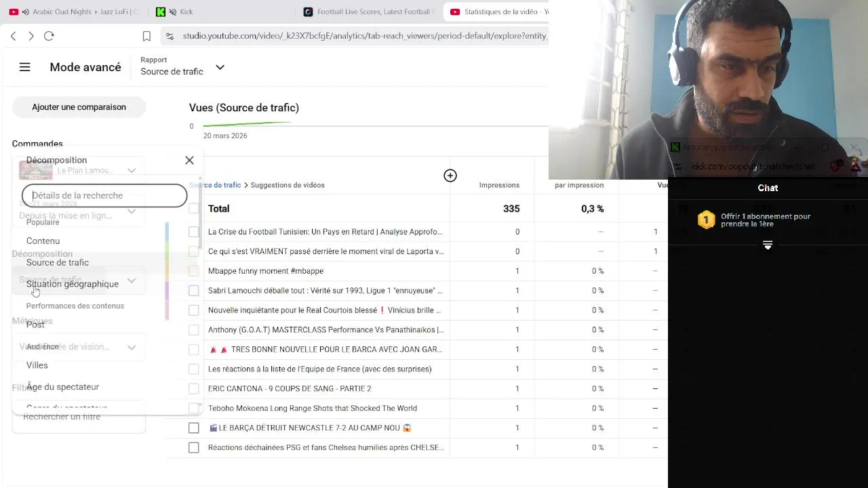
Task: Focus the Détails de la recherche search field
Action: pos(104,195)
